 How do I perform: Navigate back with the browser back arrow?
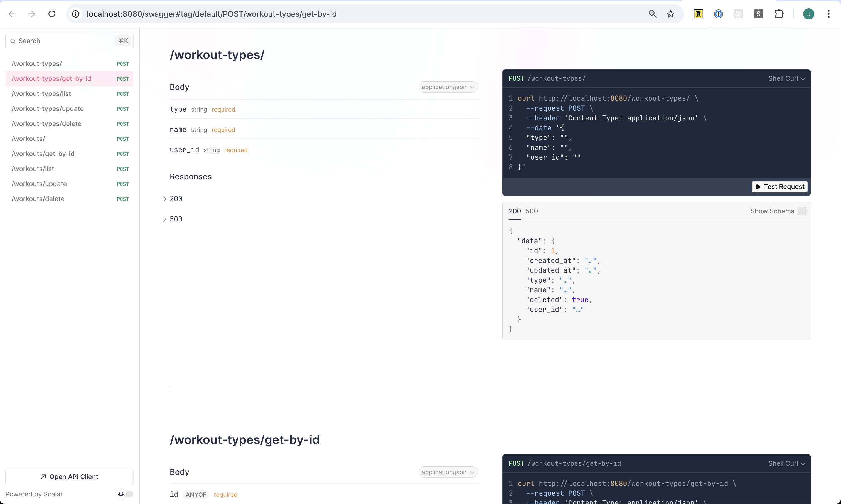point(12,14)
